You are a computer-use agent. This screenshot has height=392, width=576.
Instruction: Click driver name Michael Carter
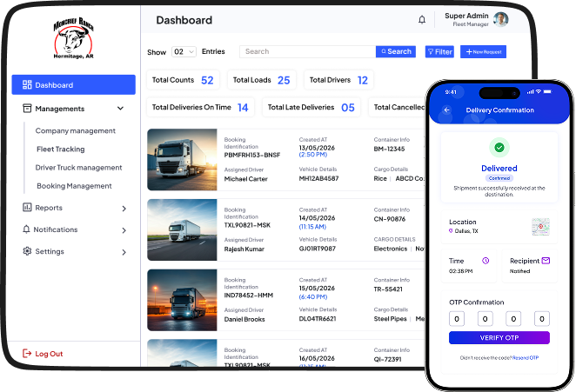tap(245, 179)
